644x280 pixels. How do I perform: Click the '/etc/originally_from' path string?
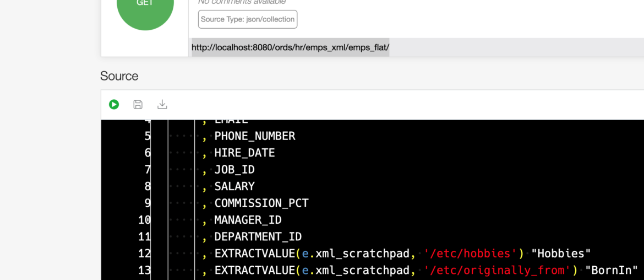[497, 270]
